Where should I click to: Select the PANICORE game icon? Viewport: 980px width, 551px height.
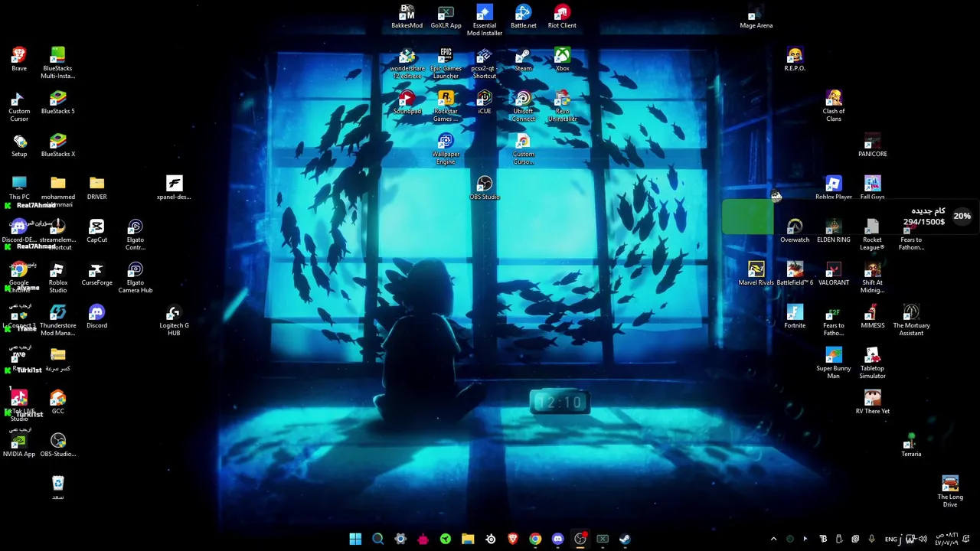tap(872, 145)
